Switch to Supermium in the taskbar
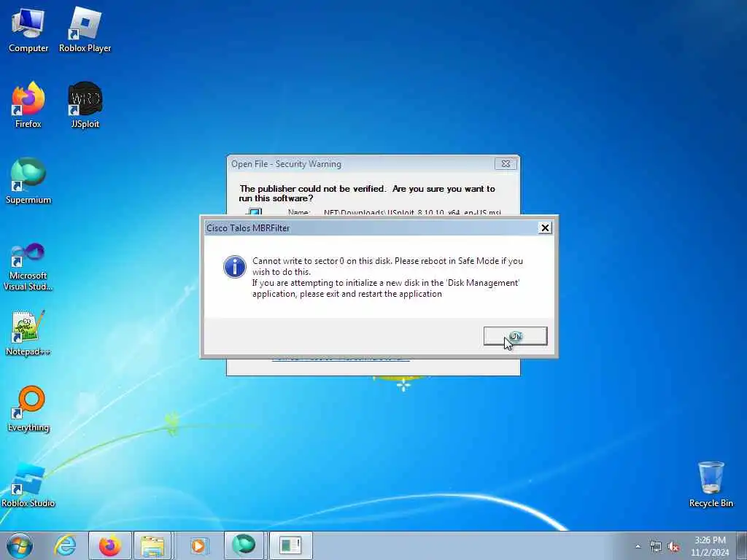Image resolution: width=747 pixels, height=560 pixels. pos(244,545)
